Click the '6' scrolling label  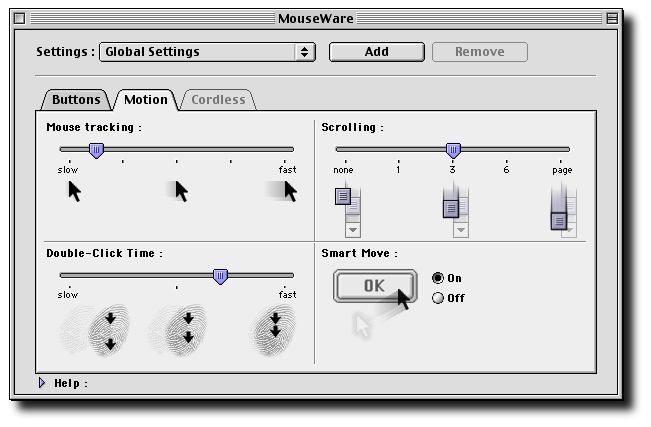[x=506, y=169]
